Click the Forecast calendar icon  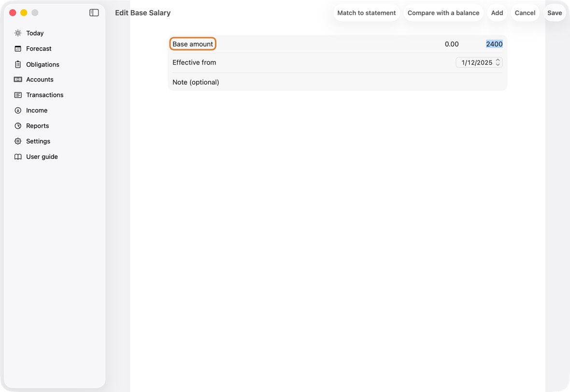pos(18,49)
